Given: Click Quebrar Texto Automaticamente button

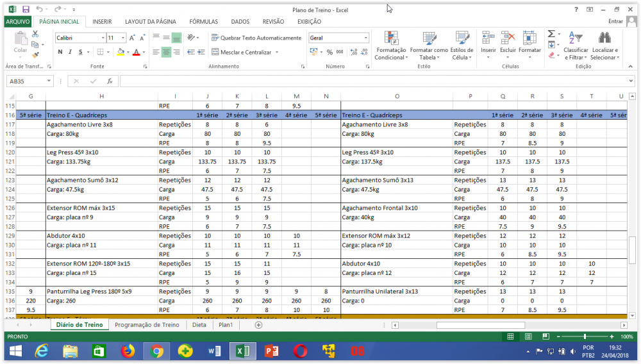Looking at the screenshot, I should pos(256,38).
